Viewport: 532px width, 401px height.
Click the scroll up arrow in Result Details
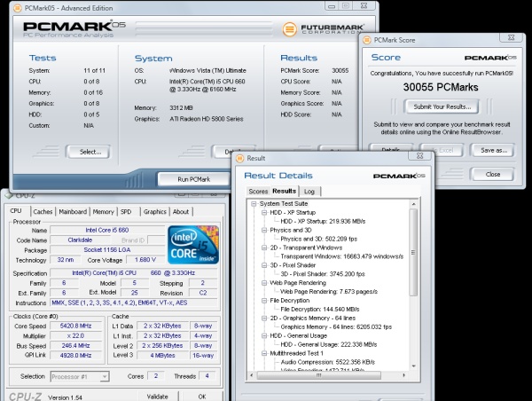click(413, 204)
